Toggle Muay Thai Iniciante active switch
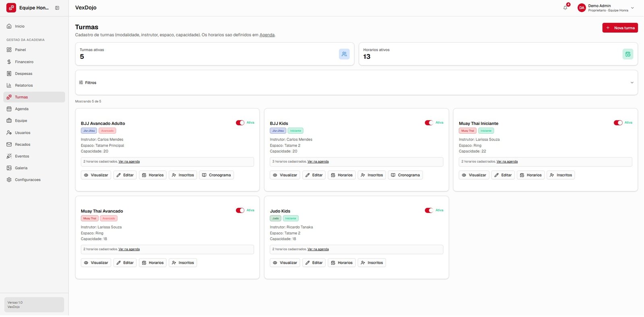This screenshot has height=317, width=644. pyautogui.click(x=618, y=123)
